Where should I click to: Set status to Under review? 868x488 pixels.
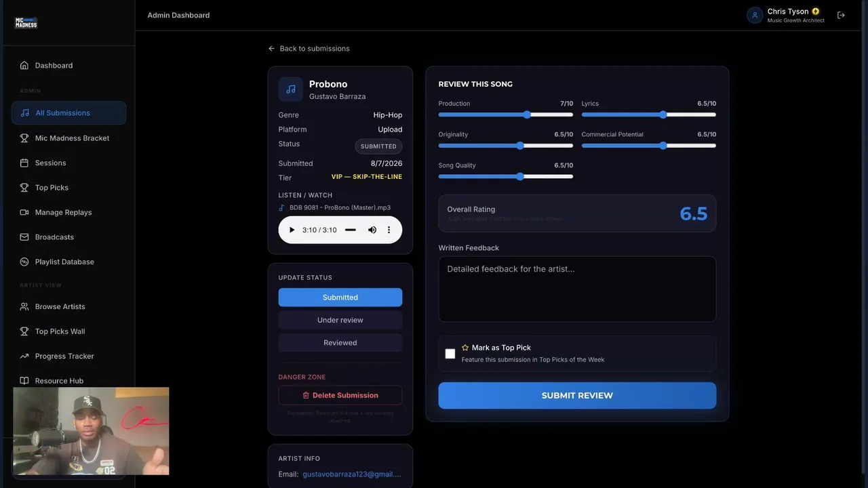coord(340,320)
